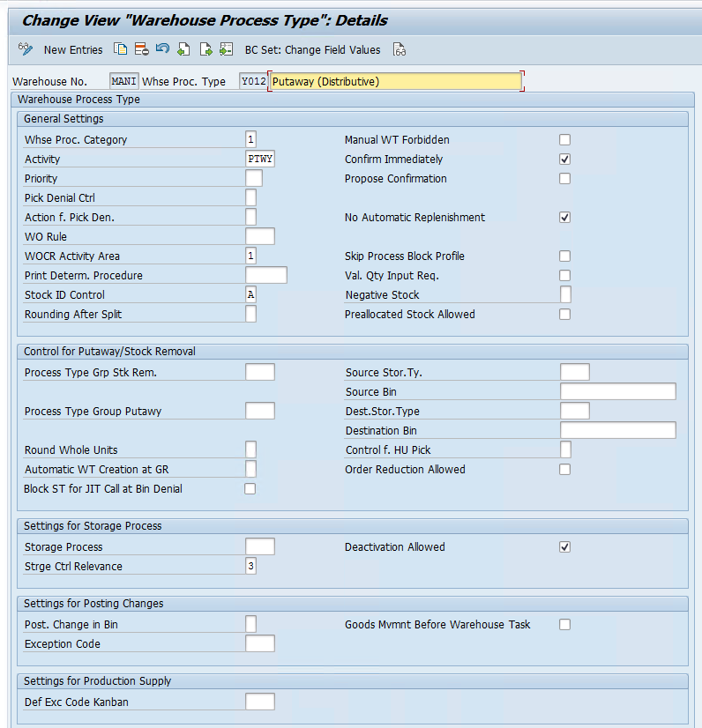Image resolution: width=702 pixels, height=728 pixels.
Task: Click Settings for Production Supply header
Action: coord(353,681)
